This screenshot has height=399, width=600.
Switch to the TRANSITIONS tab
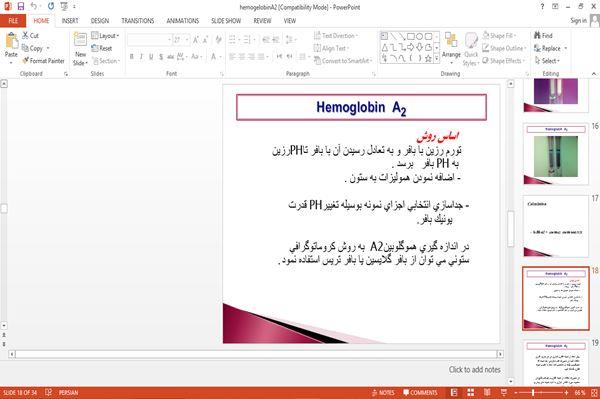click(138, 21)
